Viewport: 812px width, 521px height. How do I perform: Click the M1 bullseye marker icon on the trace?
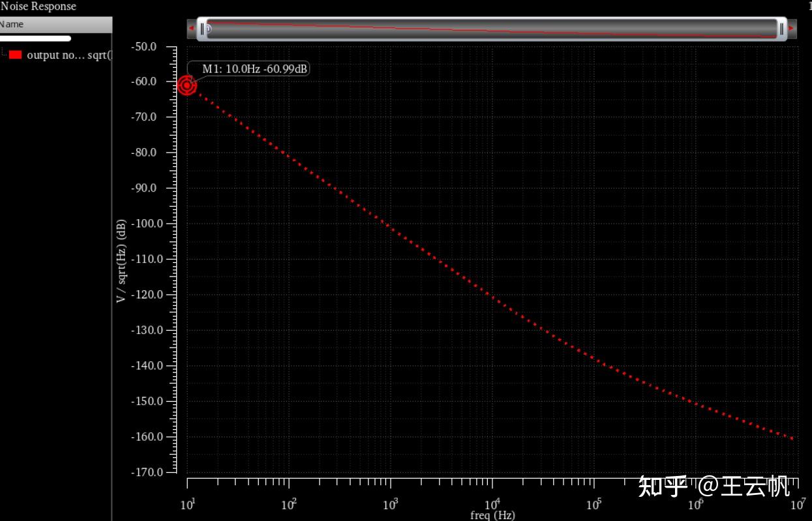pyautogui.click(x=188, y=85)
